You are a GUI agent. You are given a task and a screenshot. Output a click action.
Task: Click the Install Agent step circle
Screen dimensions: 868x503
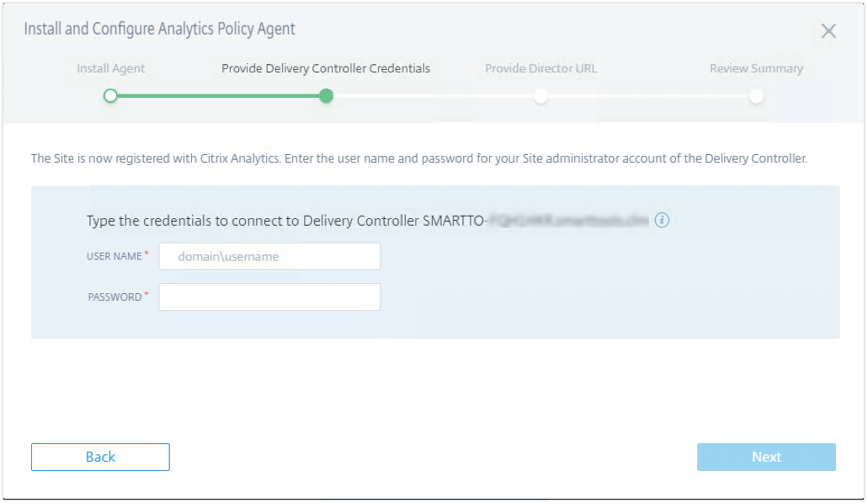(x=109, y=96)
